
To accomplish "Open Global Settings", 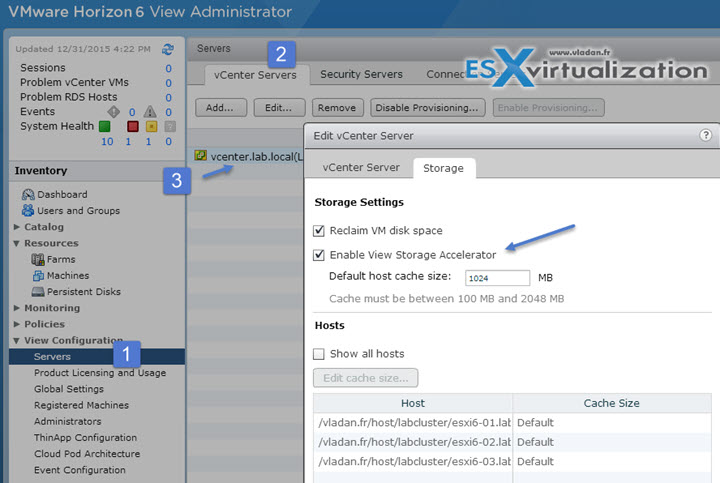I will 69,389.
